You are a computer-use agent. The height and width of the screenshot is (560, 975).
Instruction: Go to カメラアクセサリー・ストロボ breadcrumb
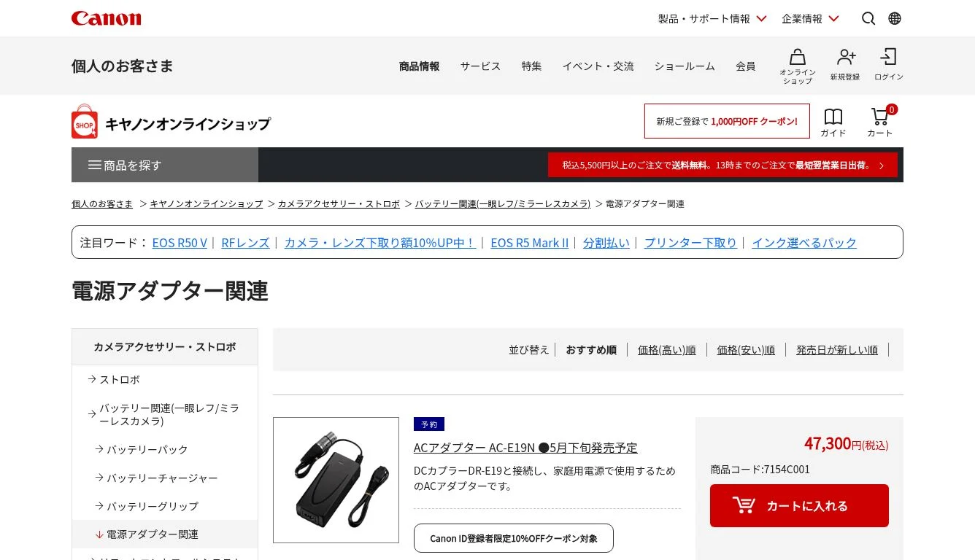point(339,203)
